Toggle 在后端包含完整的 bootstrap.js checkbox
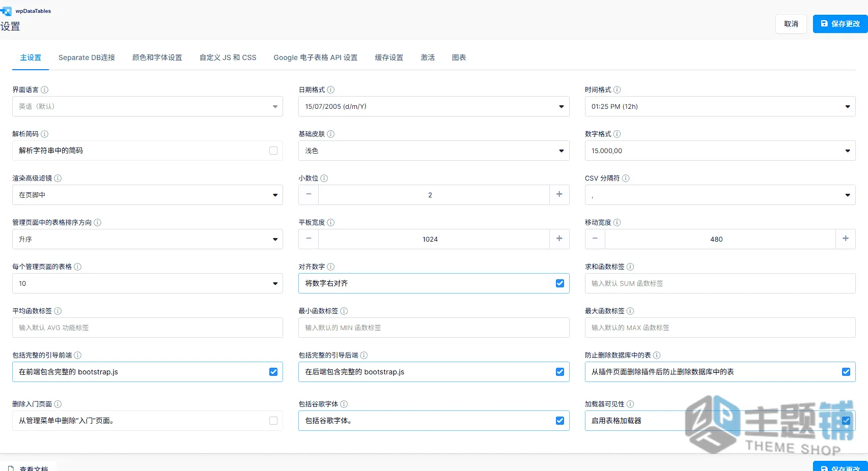This screenshot has width=868, height=471. click(x=560, y=372)
